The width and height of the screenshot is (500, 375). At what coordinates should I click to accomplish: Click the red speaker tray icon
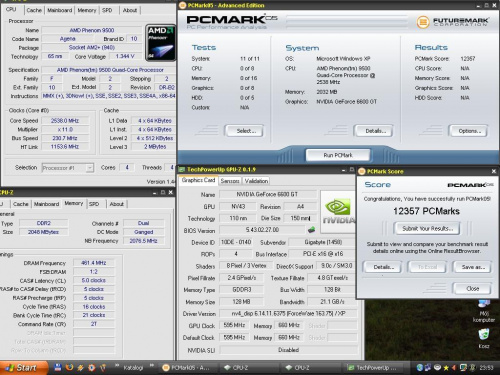(x=454, y=368)
